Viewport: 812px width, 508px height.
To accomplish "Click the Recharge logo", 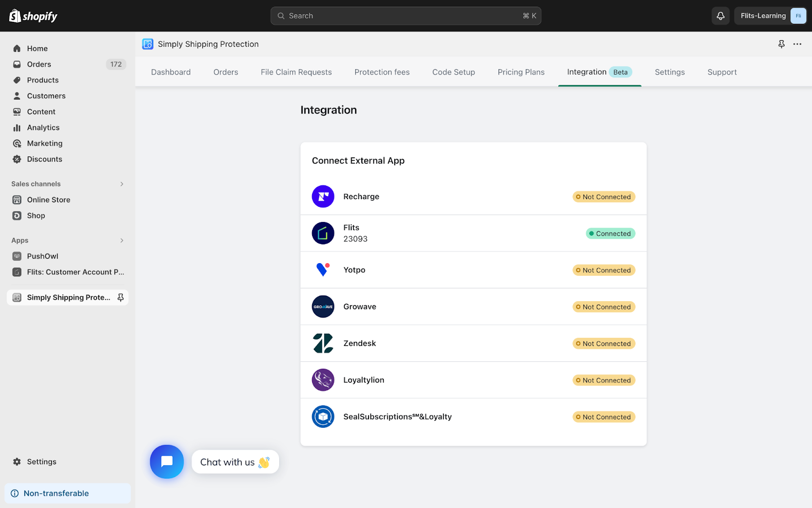I will pyautogui.click(x=323, y=197).
